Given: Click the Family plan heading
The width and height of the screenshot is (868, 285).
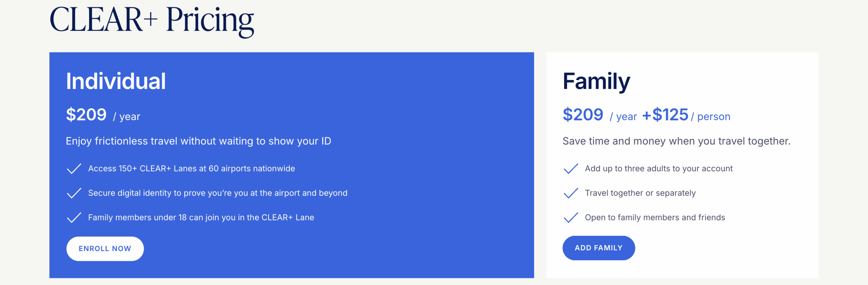Looking at the screenshot, I should coord(596,81).
